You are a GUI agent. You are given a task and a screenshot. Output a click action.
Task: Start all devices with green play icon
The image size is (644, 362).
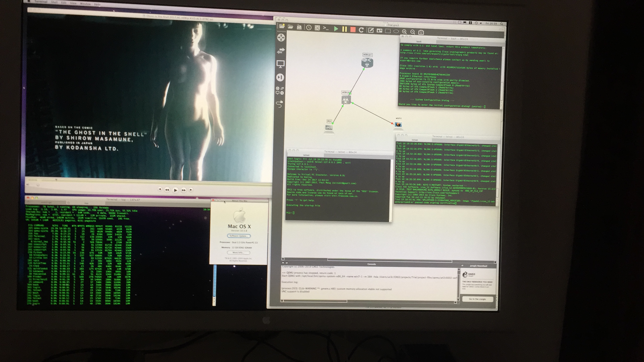pos(336,29)
